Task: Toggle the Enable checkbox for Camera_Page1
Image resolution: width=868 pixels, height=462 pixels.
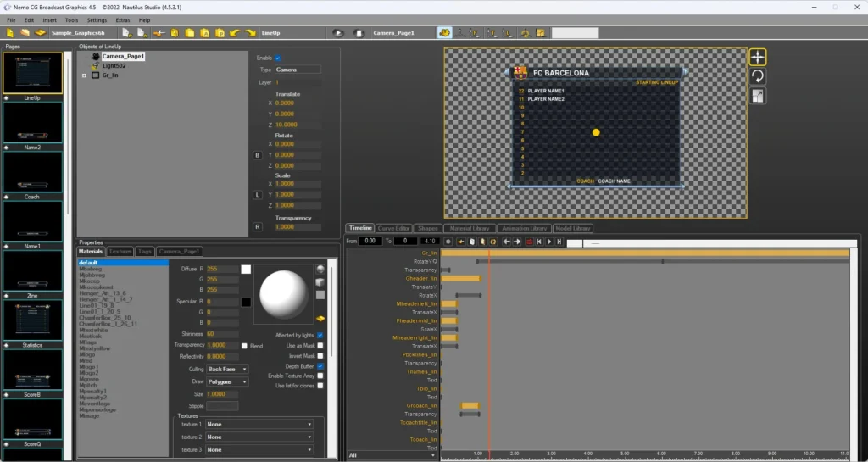Action: tap(278, 58)
